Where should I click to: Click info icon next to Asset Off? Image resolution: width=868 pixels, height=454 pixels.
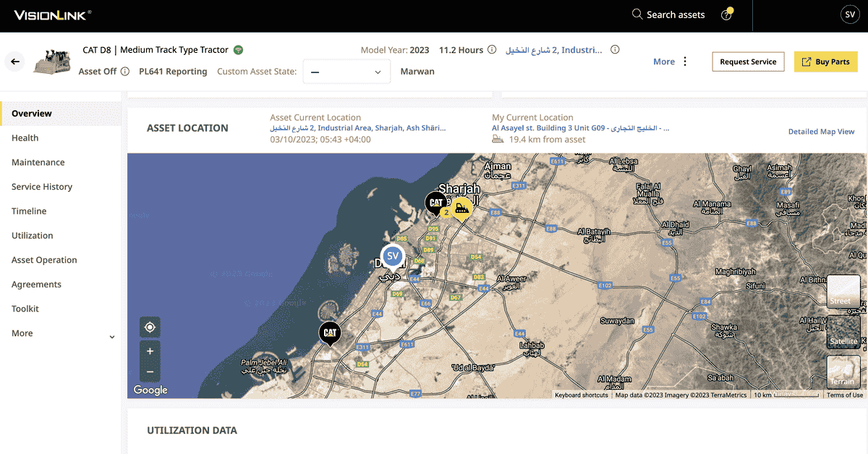[125, 72]
